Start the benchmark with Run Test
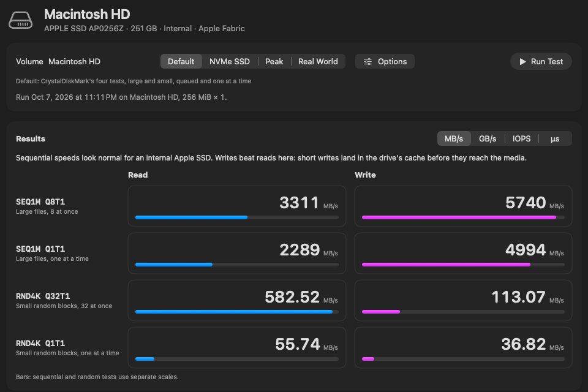The image size is (588, 392). point(541,61)
